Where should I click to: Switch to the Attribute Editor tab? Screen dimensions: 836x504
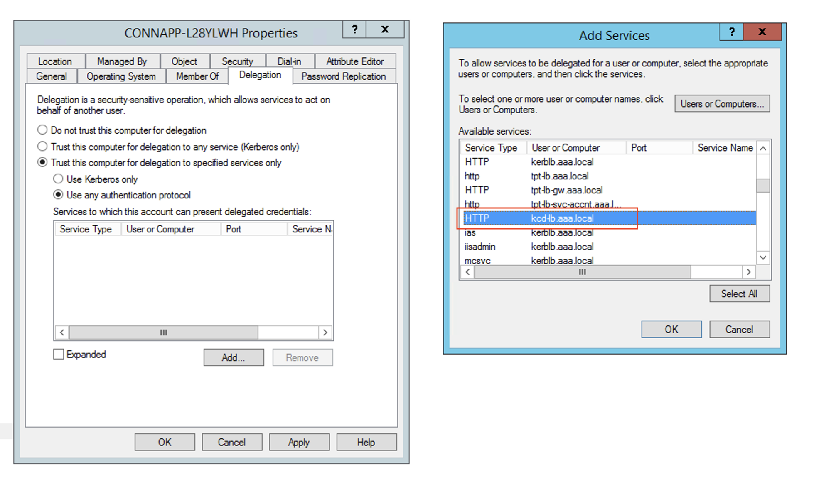pyautogui.click(x=354, y=61)
